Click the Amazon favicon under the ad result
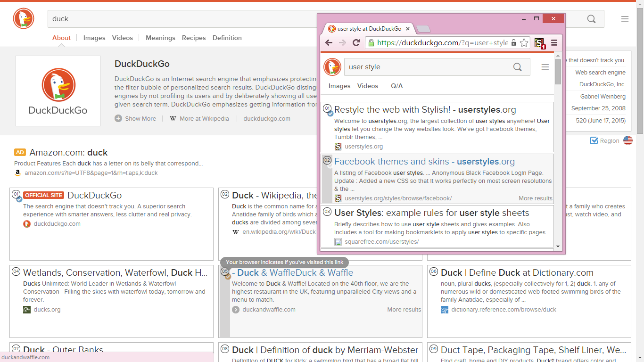The image size is (644, 362). (17, 173)
